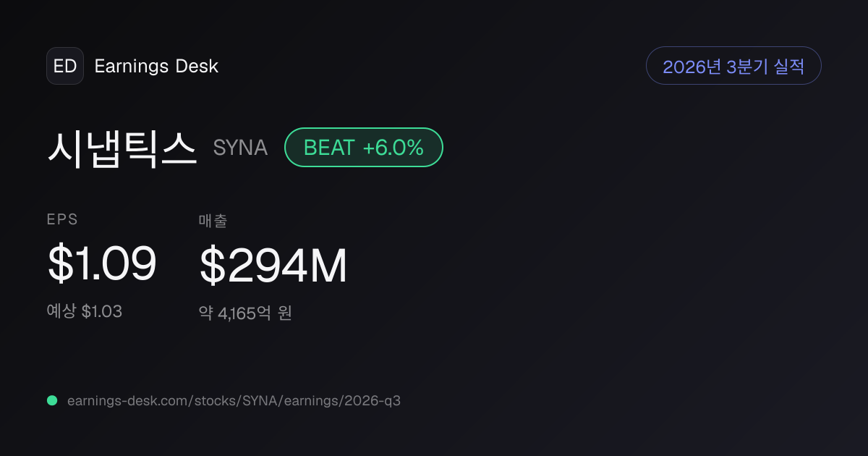Select the $294M revenue figure

tap(273, 265)
